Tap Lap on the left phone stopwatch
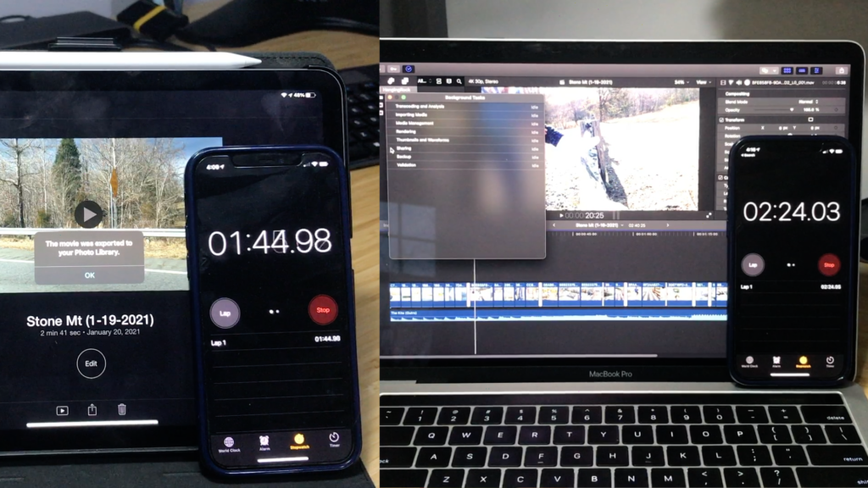 [225, 313]
